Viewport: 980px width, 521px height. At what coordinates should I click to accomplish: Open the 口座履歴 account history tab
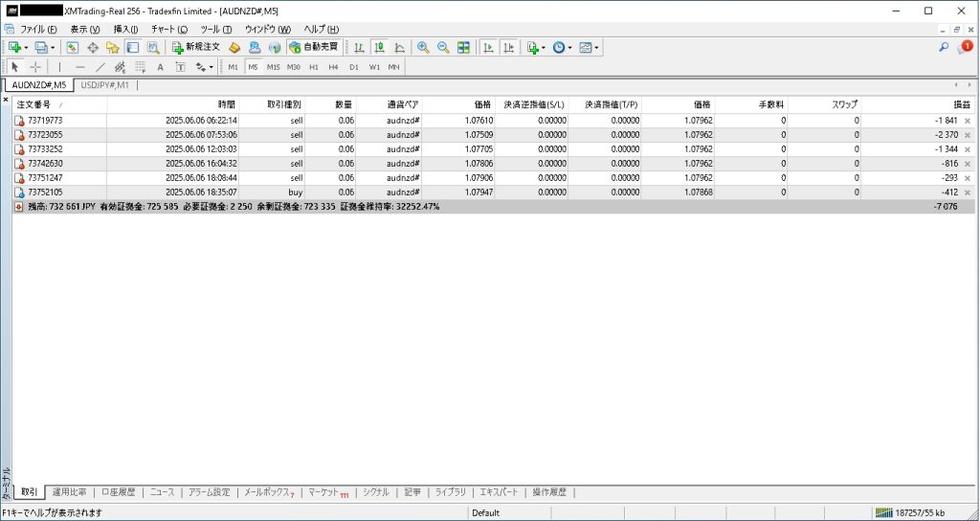(x=119, y=492)
